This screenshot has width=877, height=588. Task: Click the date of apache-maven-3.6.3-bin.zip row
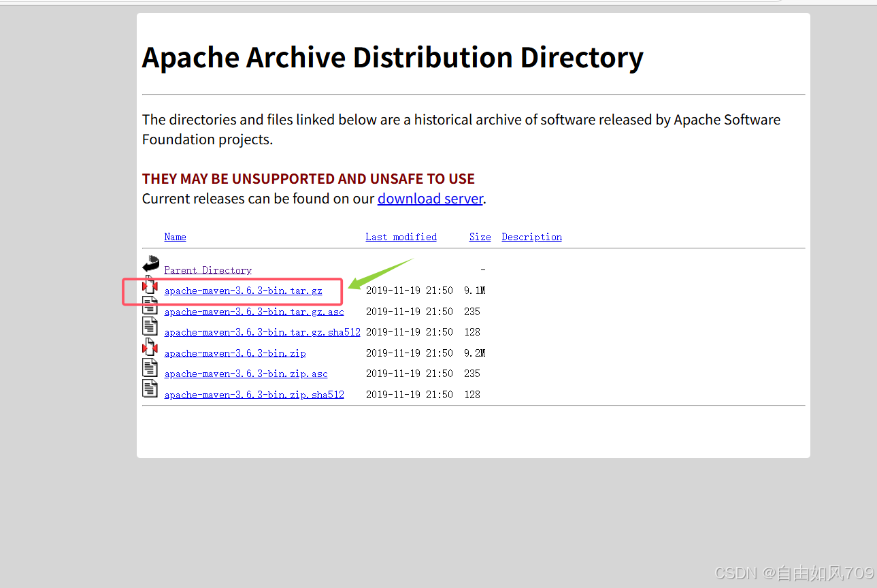click(409, 353)
